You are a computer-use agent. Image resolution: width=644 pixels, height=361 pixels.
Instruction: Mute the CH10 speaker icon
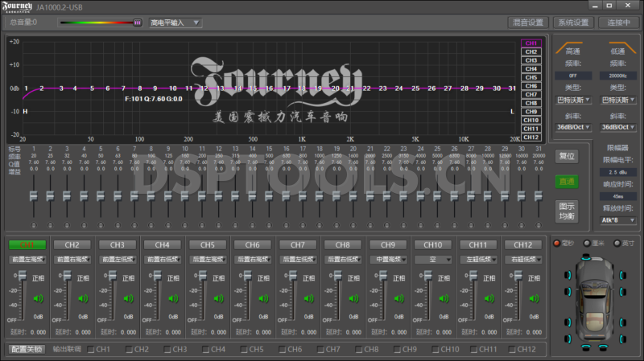click(444, 298)
